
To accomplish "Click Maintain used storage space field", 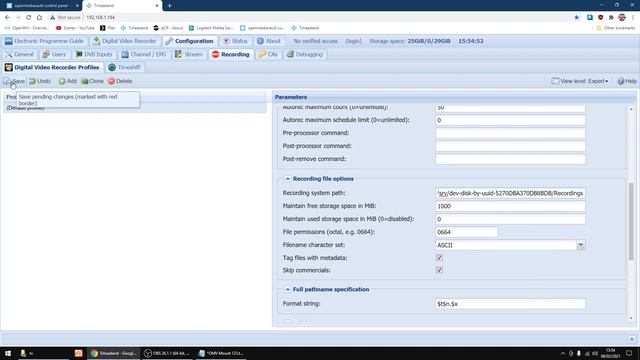I will click(510, 219).
